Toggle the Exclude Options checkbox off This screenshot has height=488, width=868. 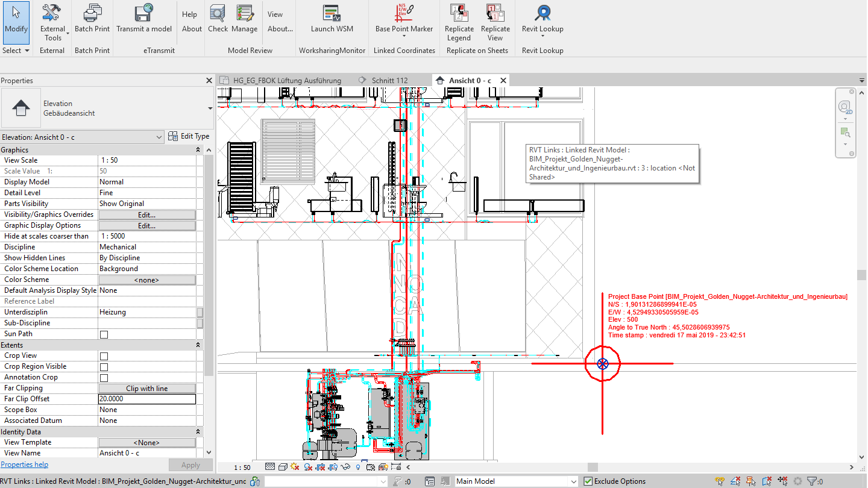pos(589,481)
